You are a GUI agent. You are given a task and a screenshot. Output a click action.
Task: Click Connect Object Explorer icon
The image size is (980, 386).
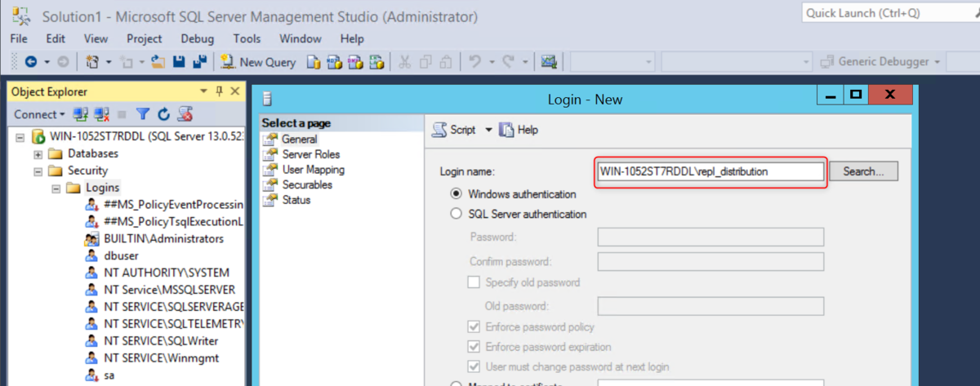(80, 114)
